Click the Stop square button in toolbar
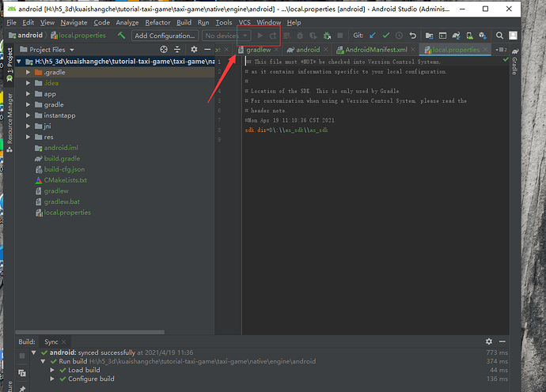 [x=340, y=36]
